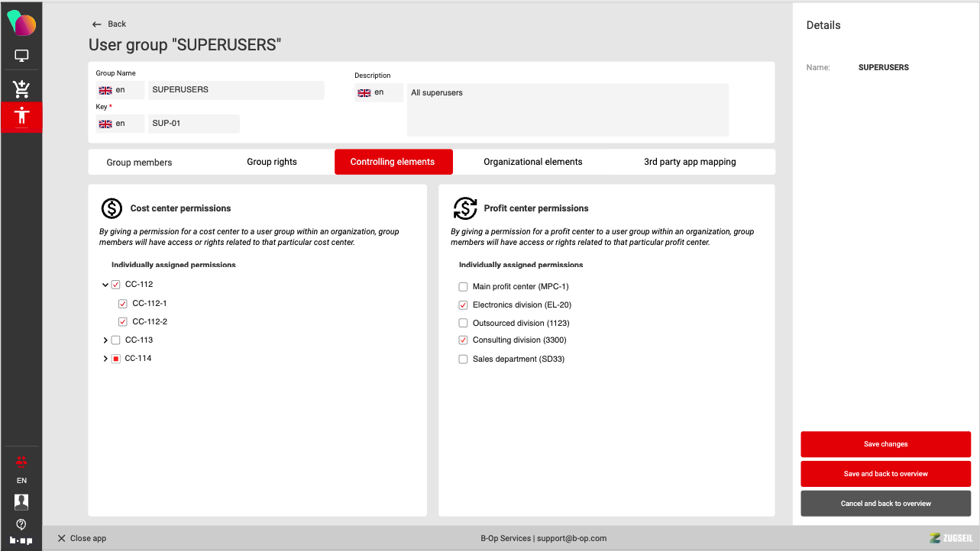Click the colorful app logo at top
Image resolution: width=980 pixels, height=551 pixels.
tap(21, 23)
